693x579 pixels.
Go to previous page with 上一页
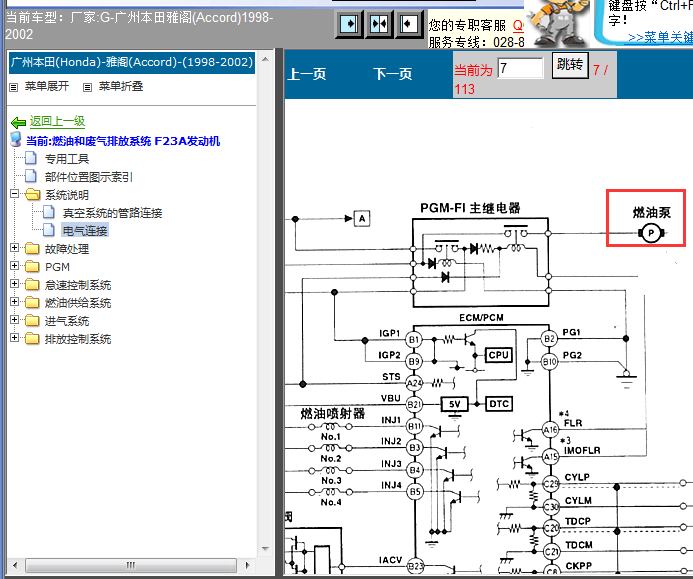pyautogui.click(x=307, y=74)
